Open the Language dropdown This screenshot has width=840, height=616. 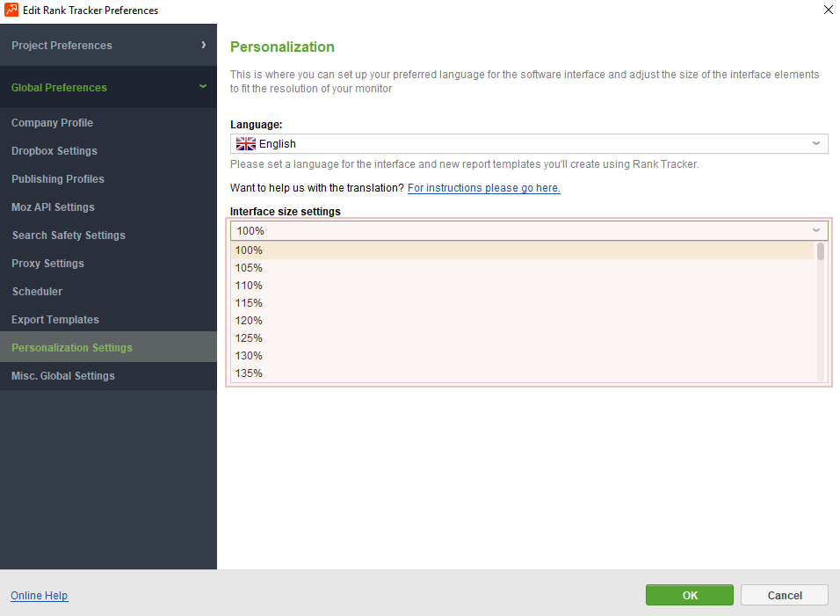pyautogui.click(x=815, y=144)
